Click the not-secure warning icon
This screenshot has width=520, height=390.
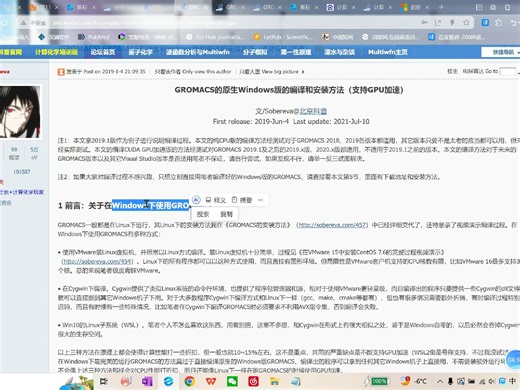(x=23, y=23)
